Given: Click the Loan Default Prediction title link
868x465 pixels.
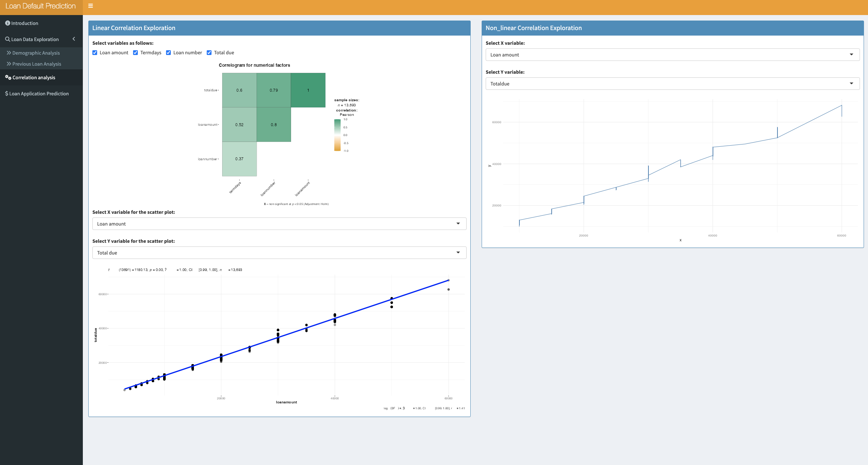Looking at the screenshot, I should pos(40,6).
